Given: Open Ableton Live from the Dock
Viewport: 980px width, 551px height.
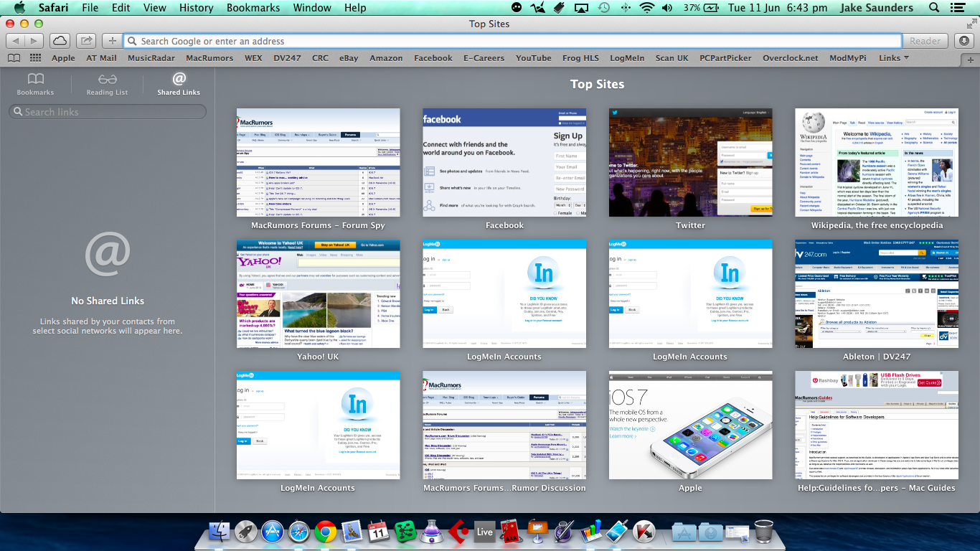Looking at the screenshot, I should pyautogui.click(x=485, y=532).
